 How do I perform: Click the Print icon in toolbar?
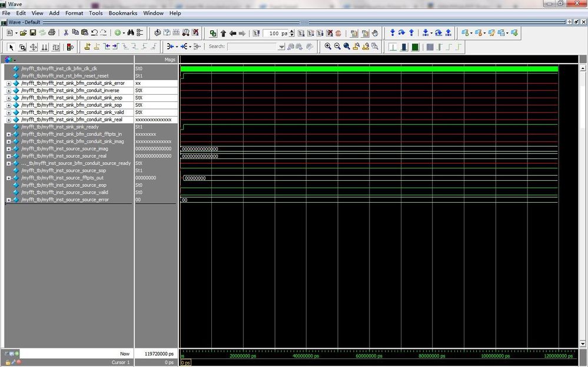click(x=52, y=33)
